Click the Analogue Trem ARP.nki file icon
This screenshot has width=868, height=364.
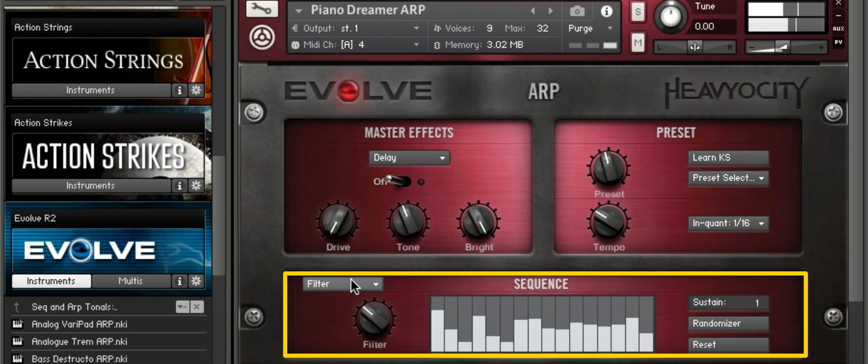17,341
